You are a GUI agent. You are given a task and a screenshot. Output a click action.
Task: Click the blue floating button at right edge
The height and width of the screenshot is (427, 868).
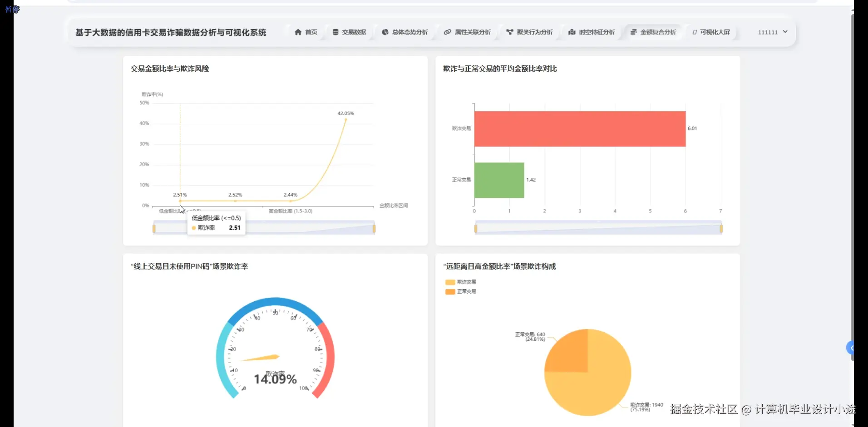[x=850, y=348]
